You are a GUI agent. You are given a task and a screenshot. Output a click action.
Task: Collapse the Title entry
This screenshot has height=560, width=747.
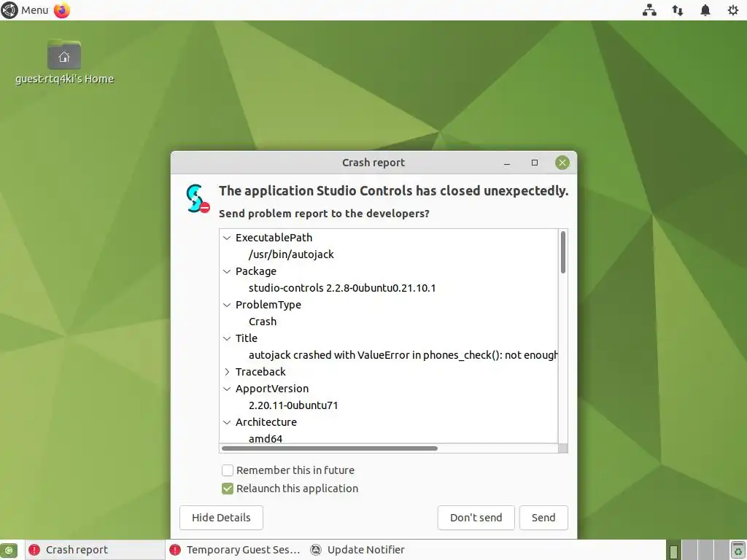coord(227,338)
